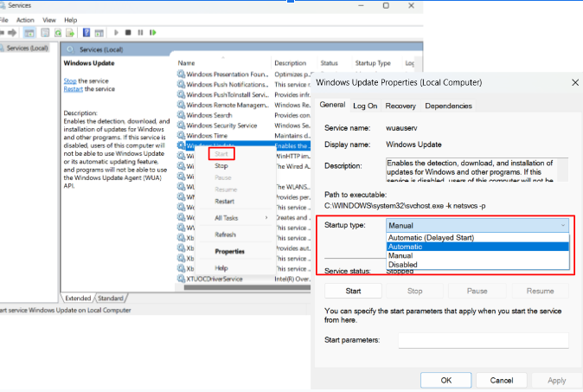Click the services list horizontal scrollbar
This screenshot has width=583, height=392.
click(x=247, y=287)
